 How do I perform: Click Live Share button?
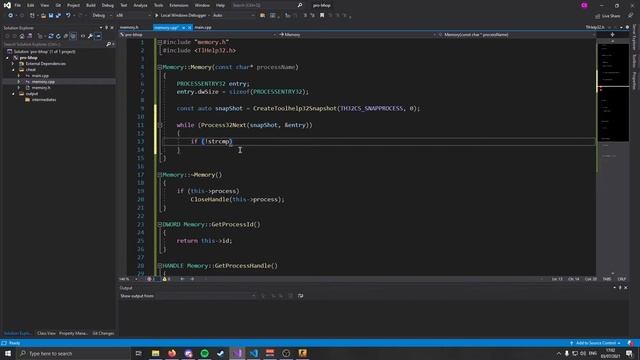608,16
